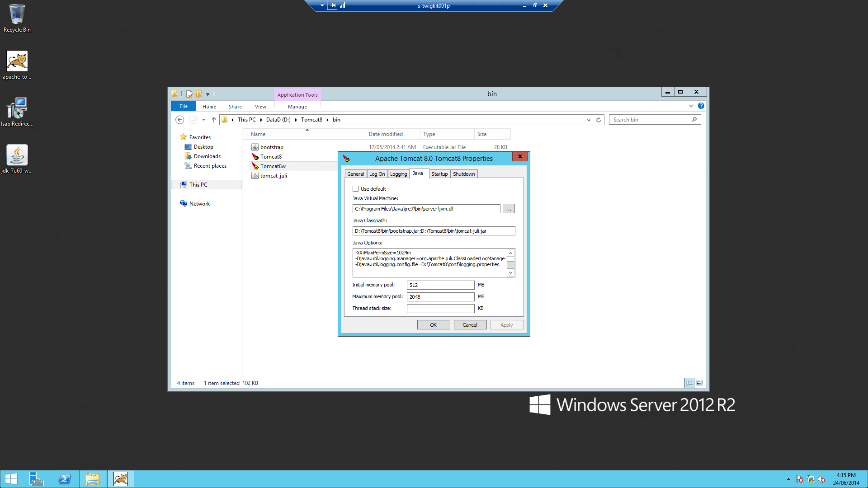Open the Logging tab
This screenshot has height=488, width=868.
398,174
